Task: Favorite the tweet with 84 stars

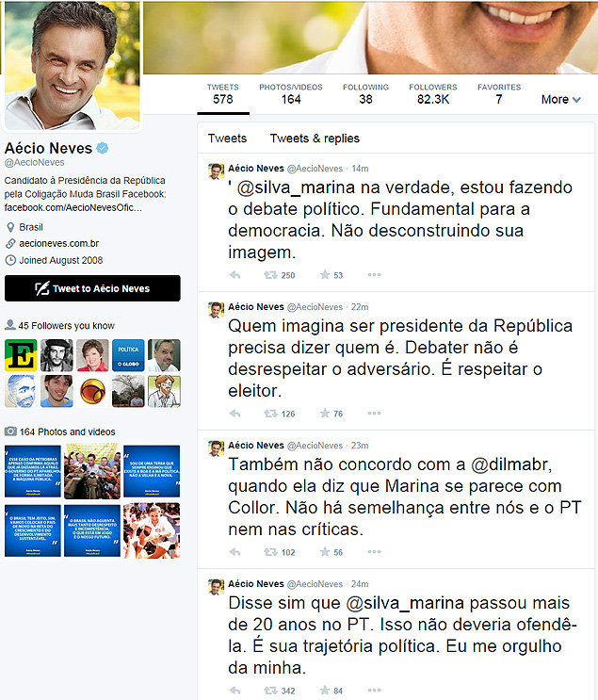Action: coord(325,691)
